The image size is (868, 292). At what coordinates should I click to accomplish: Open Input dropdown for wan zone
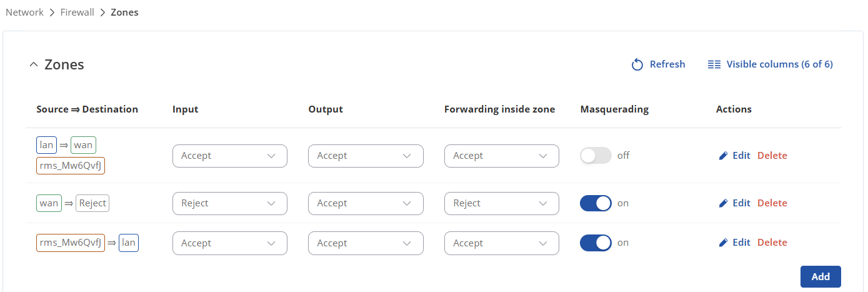coord(230,203)
